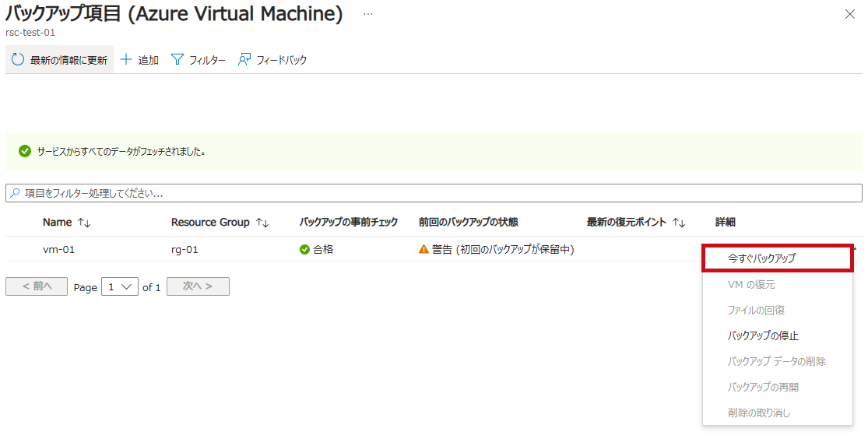
Task: Sort by Resource Group column arrows
Action: (262, 223)
